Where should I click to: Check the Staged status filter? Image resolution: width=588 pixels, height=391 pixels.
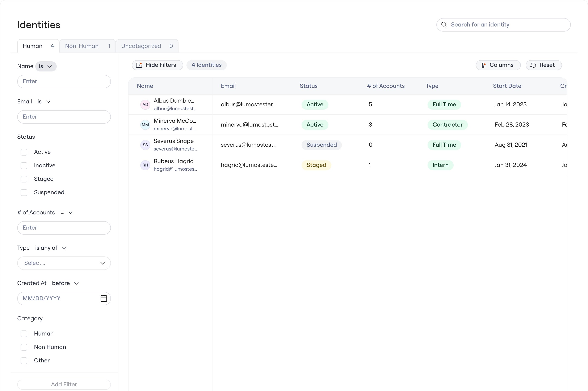click(x=24, y=179)
